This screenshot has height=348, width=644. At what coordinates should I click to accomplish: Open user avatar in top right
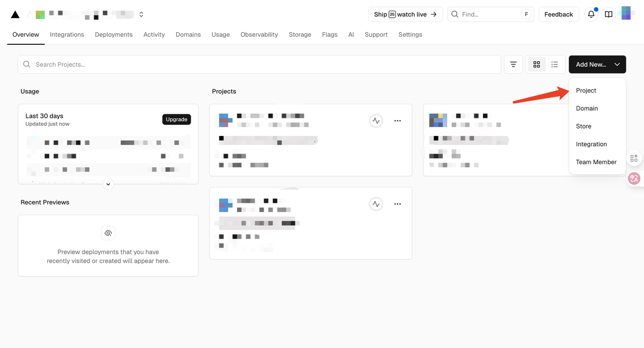(626, 14)
